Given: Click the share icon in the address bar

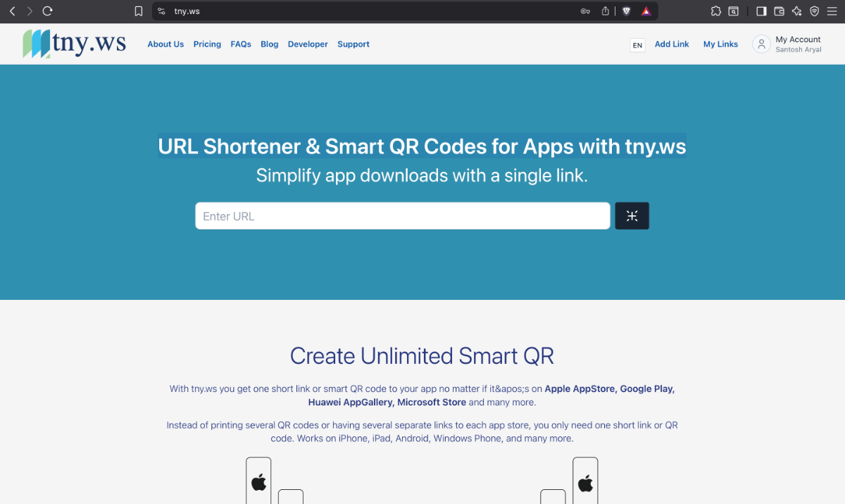Looking at the screenshot, I should click(x=605, y=11).
